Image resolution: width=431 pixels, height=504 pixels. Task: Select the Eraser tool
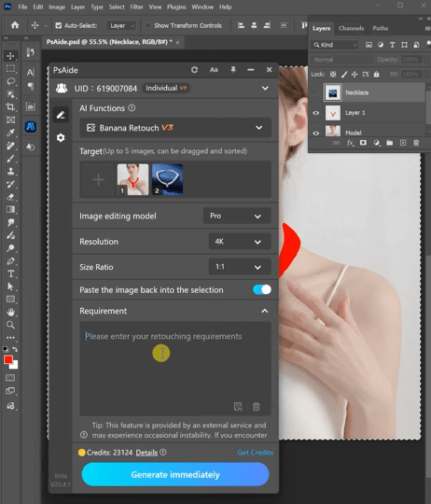(x=10, y=197)
